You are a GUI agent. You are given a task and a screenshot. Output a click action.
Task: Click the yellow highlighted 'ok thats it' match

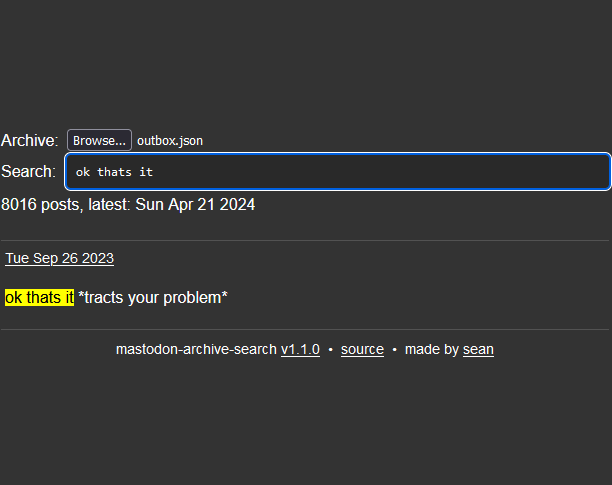[39, 297]
